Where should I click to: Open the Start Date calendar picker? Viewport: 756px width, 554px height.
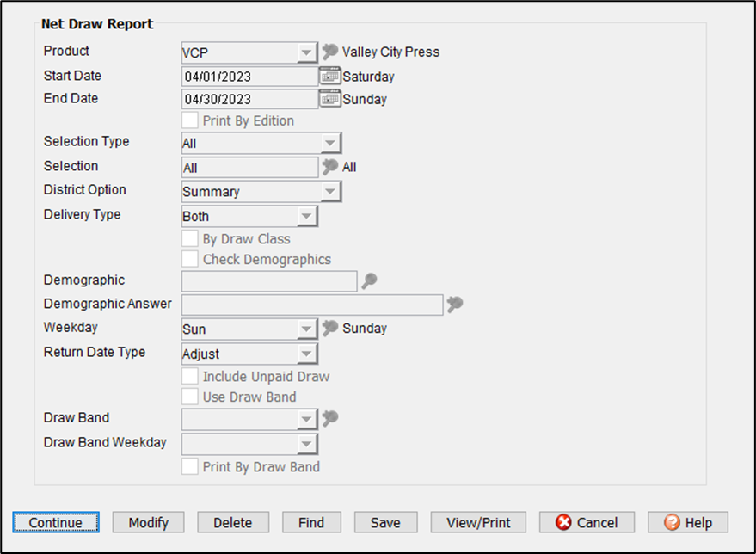(x=329, y=76)
